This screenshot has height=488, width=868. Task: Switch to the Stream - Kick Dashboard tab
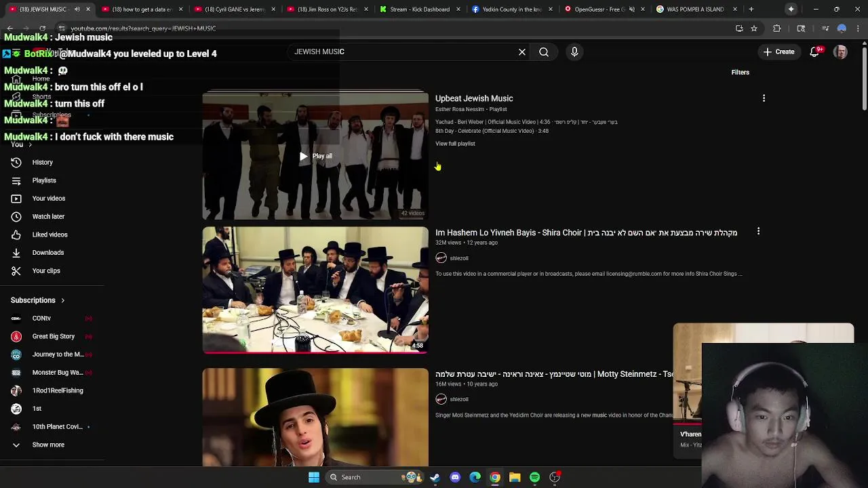(x=420, y=9)
